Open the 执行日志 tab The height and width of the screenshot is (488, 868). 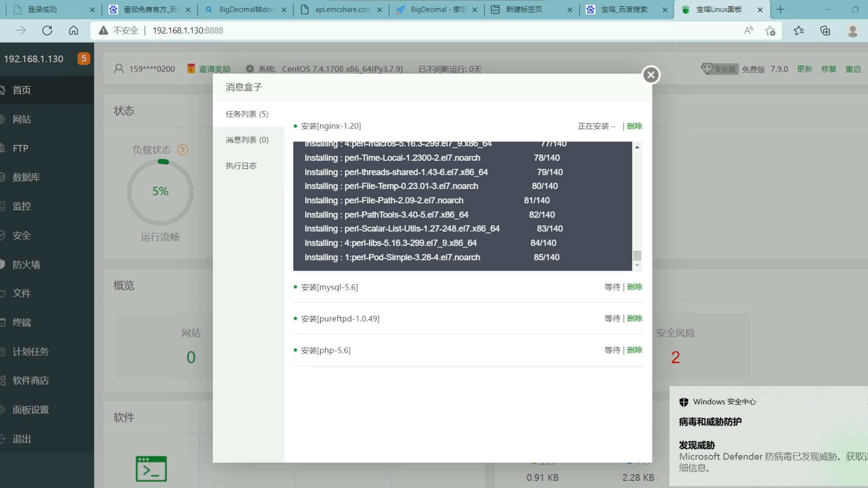pyautogui.click(x=241, y=166)
